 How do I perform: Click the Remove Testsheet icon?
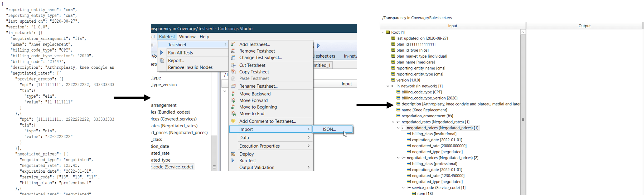(233, 51)
